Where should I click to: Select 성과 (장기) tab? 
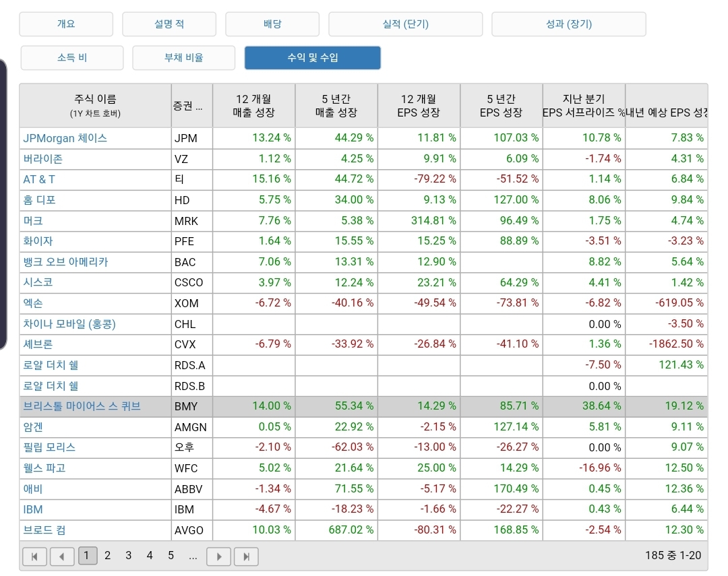(x=569, y=24)
